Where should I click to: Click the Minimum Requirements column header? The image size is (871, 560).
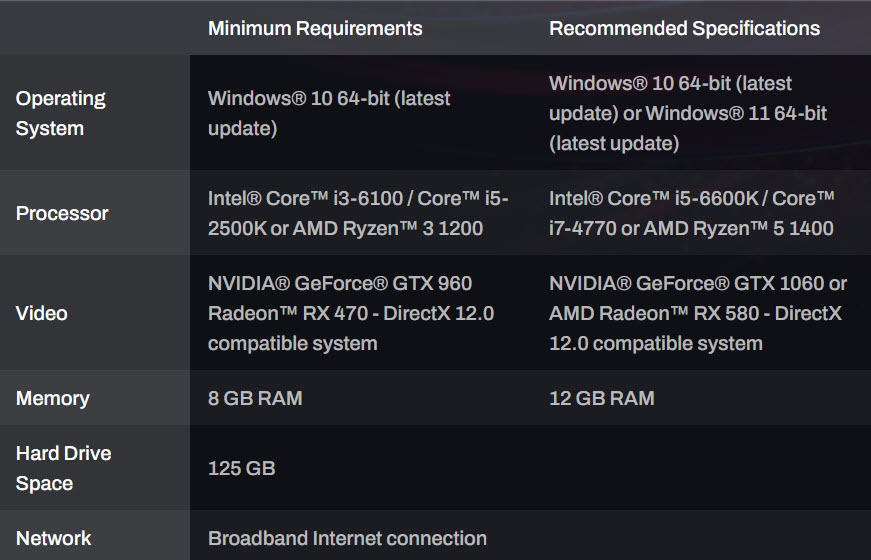pos(315,28)
